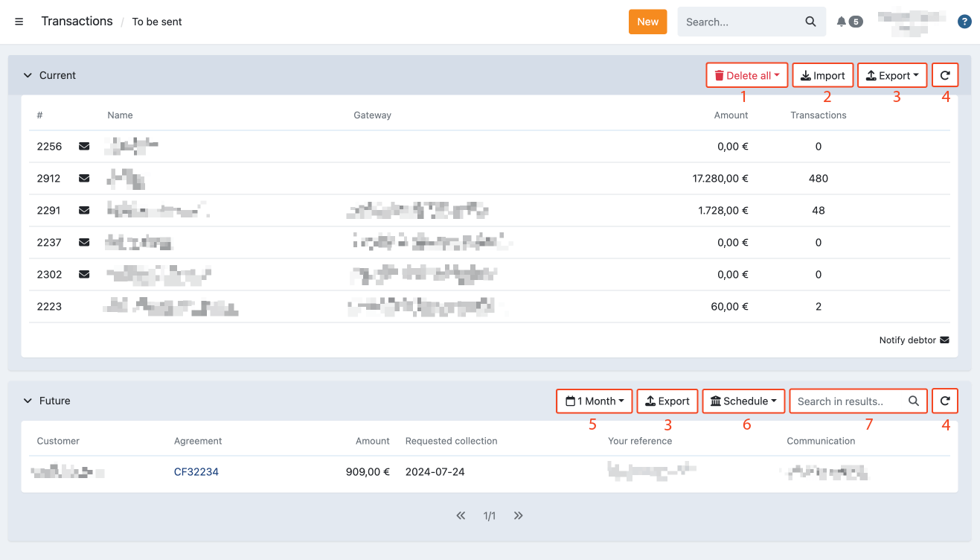Collapse the Future section

point(28,401)
